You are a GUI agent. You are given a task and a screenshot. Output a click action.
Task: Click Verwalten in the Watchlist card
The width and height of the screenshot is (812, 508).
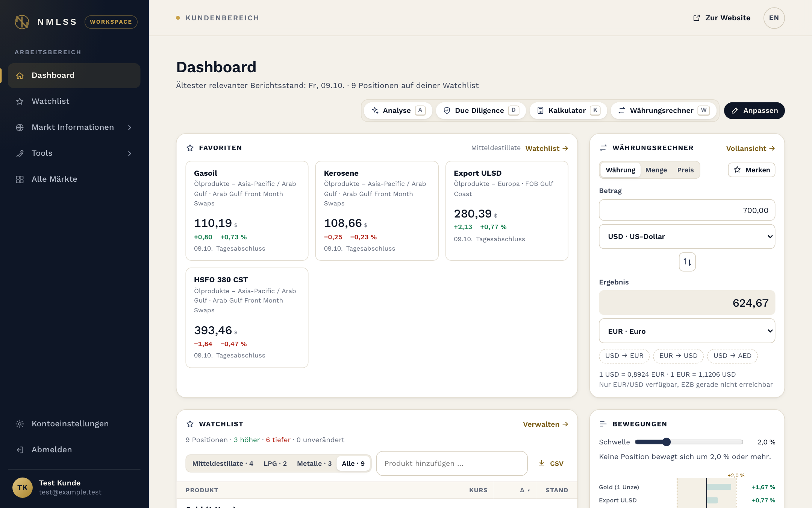(x=545, y=424)
